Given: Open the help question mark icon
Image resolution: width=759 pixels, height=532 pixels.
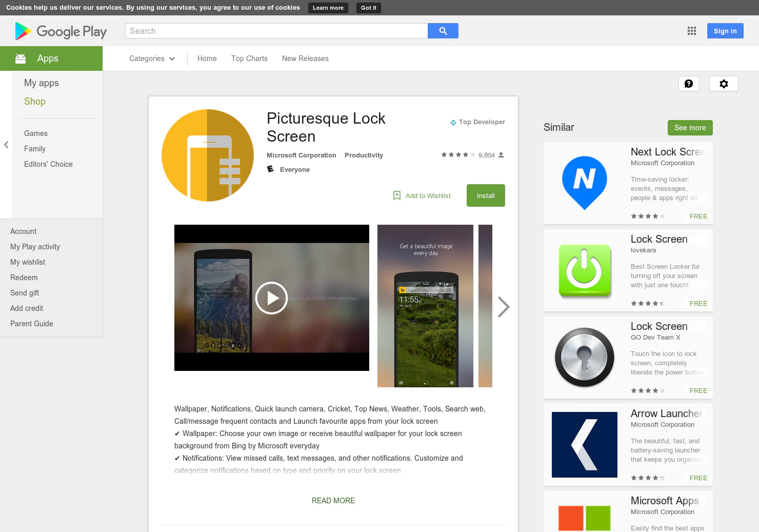Looking at the screenshot, I should [x=689, y=84].
